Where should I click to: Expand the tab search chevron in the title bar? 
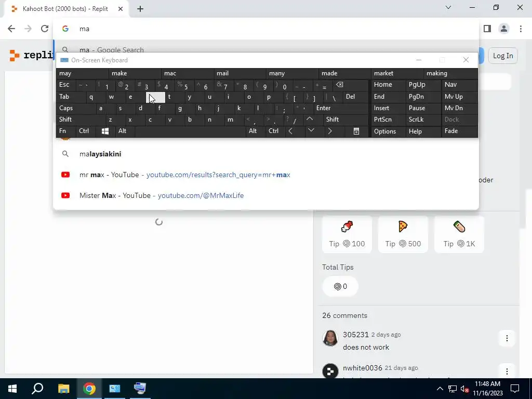tap(448, 7)
